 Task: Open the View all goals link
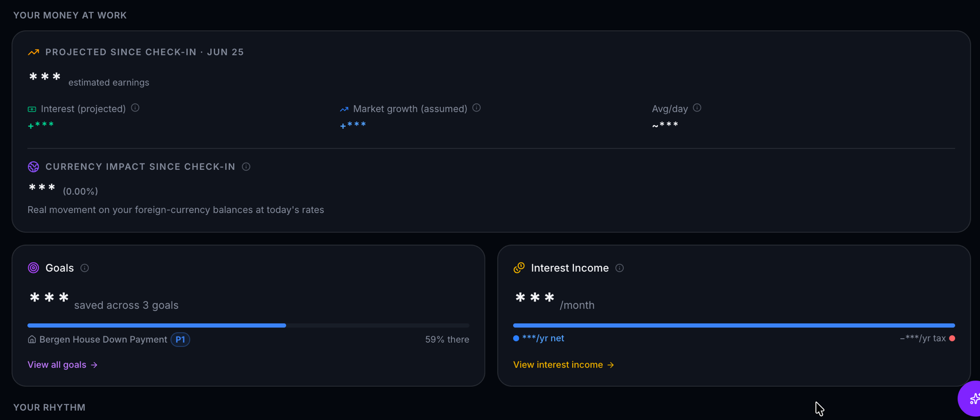click(63, 365)
